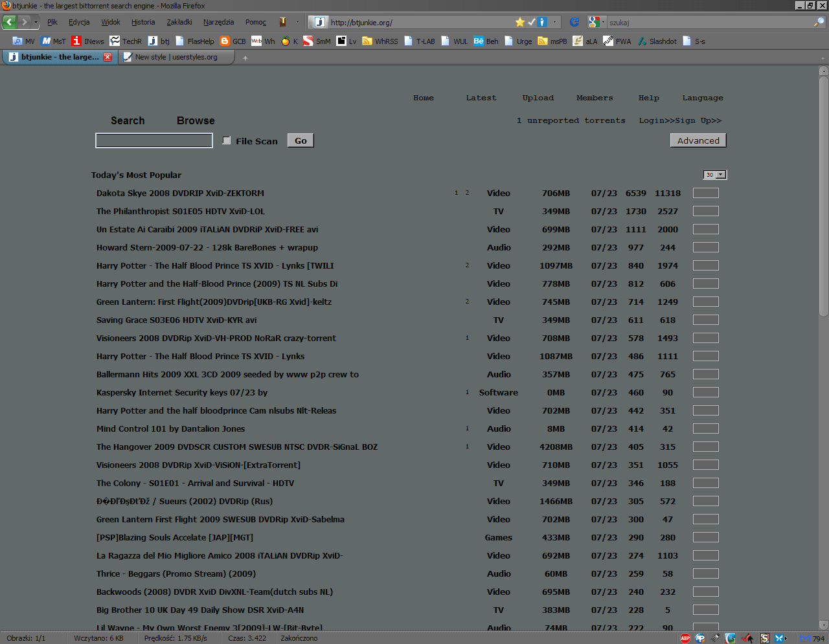Click the Forward navigation arrow
Viewport: 829px width, 644px height.
click(24, 22)
